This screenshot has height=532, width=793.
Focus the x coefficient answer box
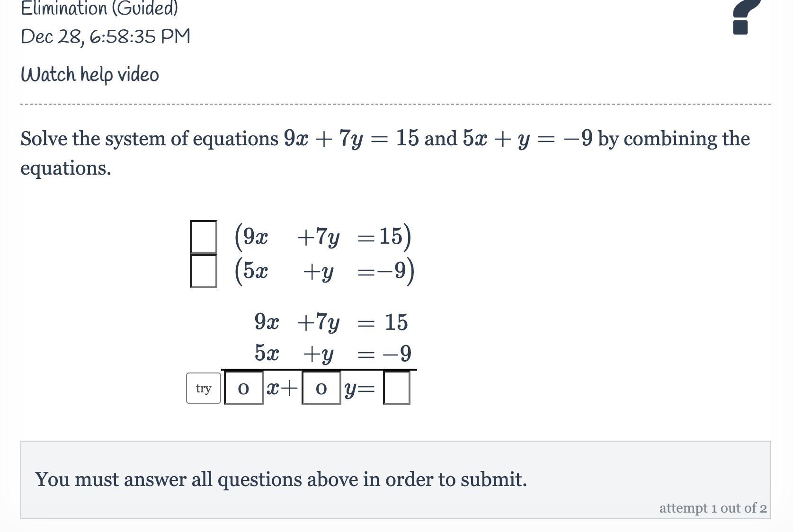243,388
